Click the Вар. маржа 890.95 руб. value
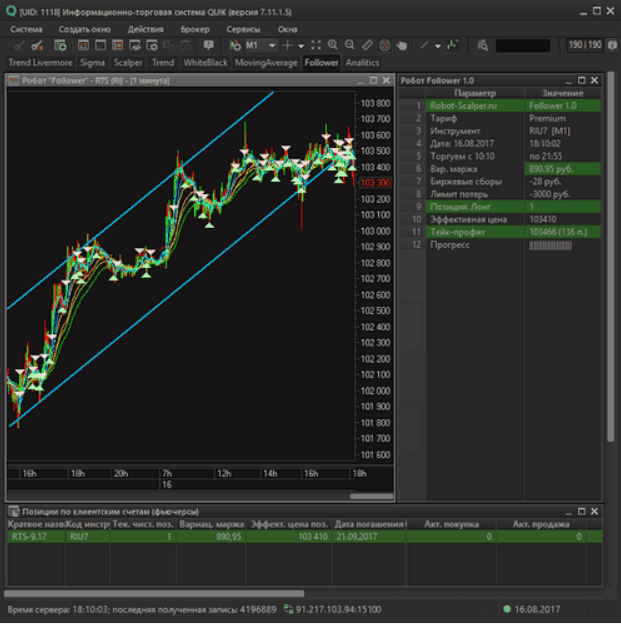621x624 pixels. [x=562, y=169]
